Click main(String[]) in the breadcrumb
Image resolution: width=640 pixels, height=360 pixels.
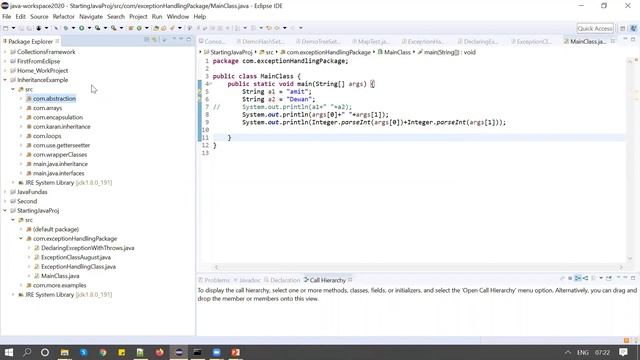pos(449,52)
